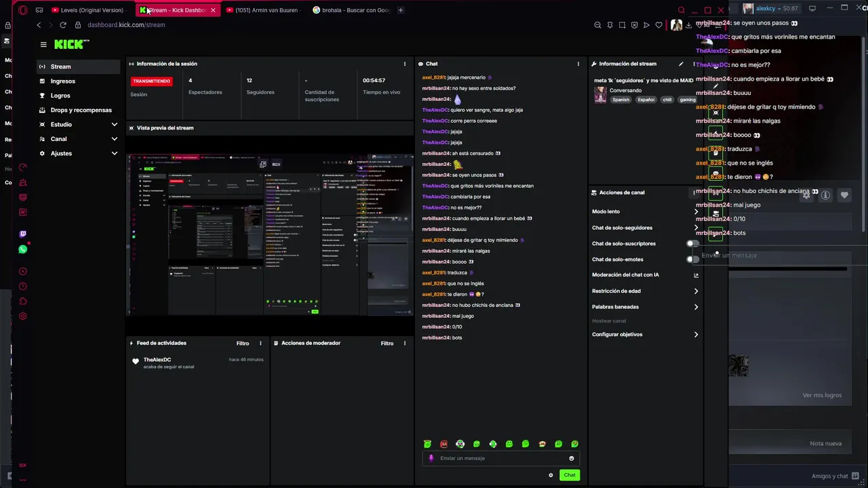Open browser tab search icon
868x488 pixels.
(682, 10)
